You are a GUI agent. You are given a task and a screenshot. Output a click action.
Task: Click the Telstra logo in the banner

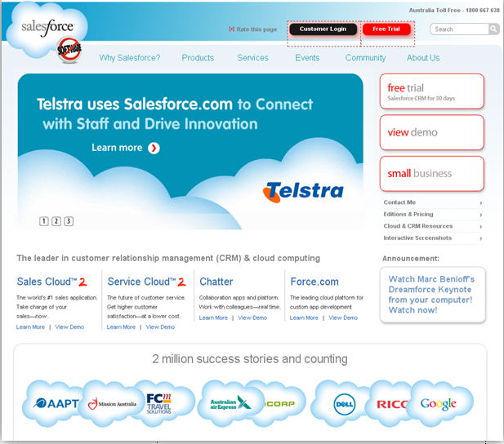tap(303, 192)
